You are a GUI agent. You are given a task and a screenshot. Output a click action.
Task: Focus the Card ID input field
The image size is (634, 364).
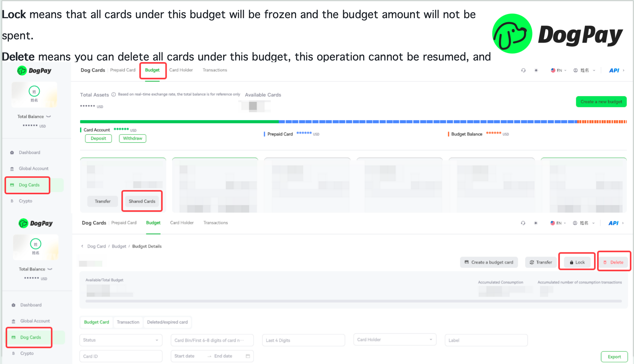[x=121, y=356]
